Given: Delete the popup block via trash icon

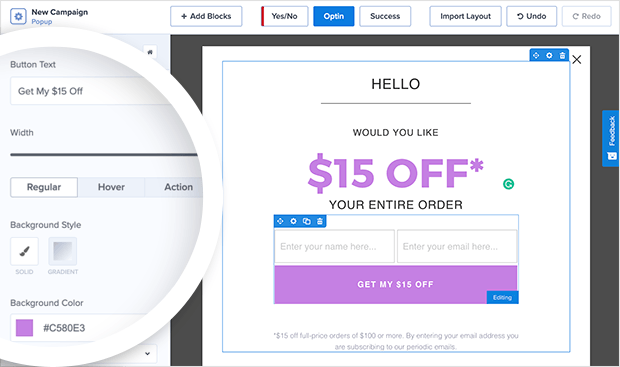Looking at the screenshot, I should pyautogui.click(x=562, y=55).
